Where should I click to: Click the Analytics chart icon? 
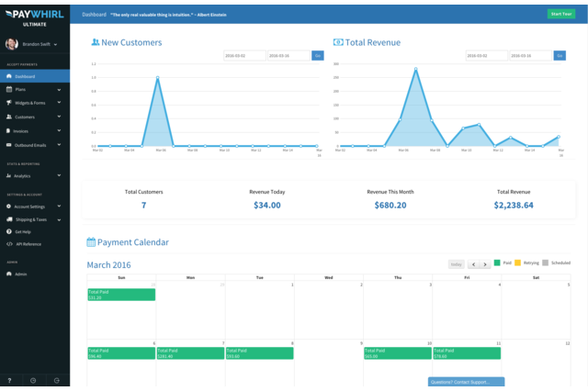coord(9,175)
